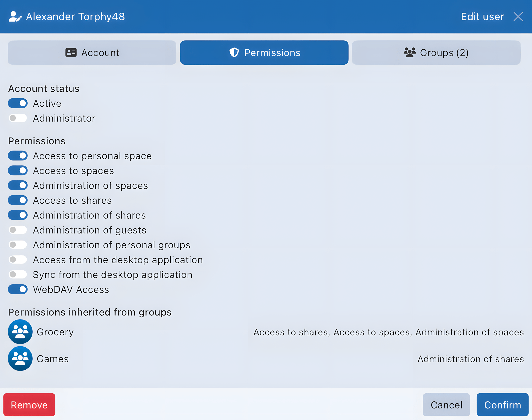This screenshot has height=420, width=532.
Task: Click the Grocery group avatar icon
Action: click(20, 332)
